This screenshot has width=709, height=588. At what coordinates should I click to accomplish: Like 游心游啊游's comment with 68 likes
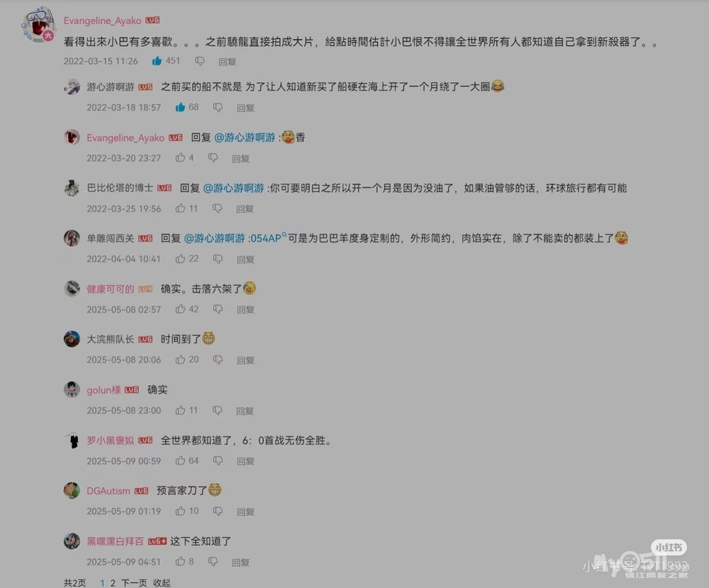180,107
